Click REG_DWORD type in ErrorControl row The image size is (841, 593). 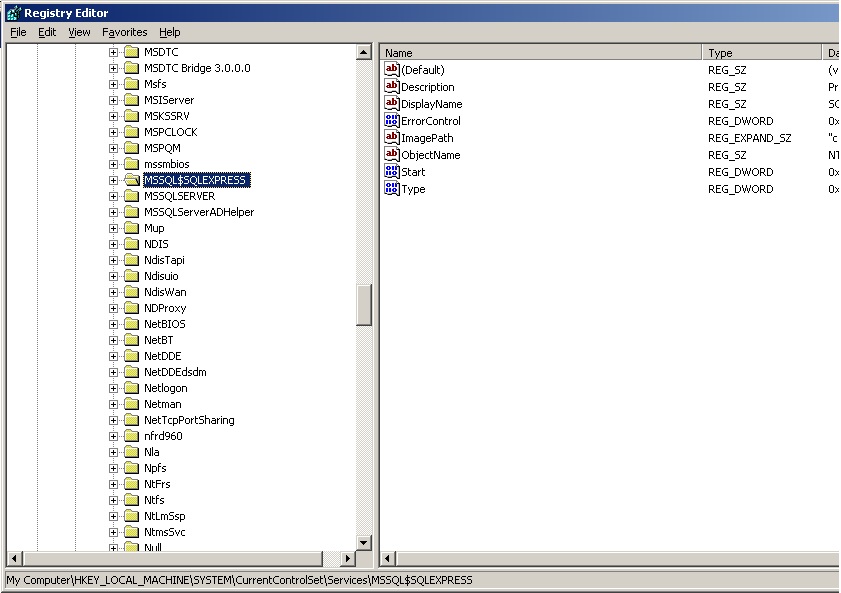coord(740,121)
